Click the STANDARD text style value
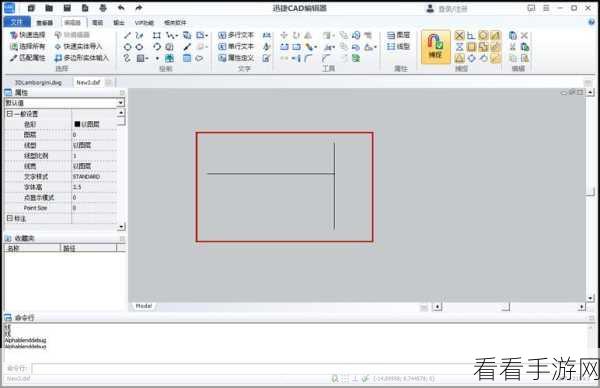The image size is (600, 388). tap(86, 176)
